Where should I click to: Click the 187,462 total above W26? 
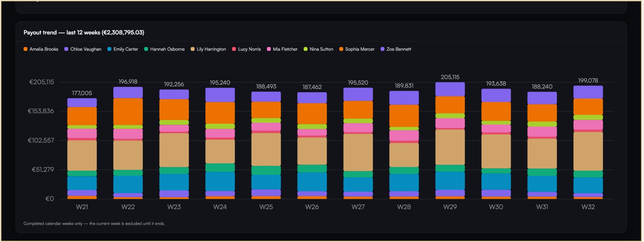click(312, 87)
